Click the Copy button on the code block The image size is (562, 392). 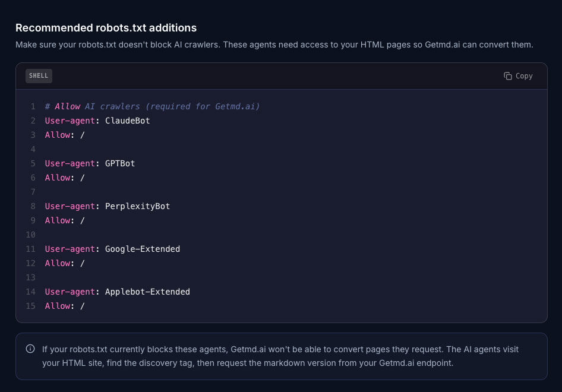[x=517, y=76]
